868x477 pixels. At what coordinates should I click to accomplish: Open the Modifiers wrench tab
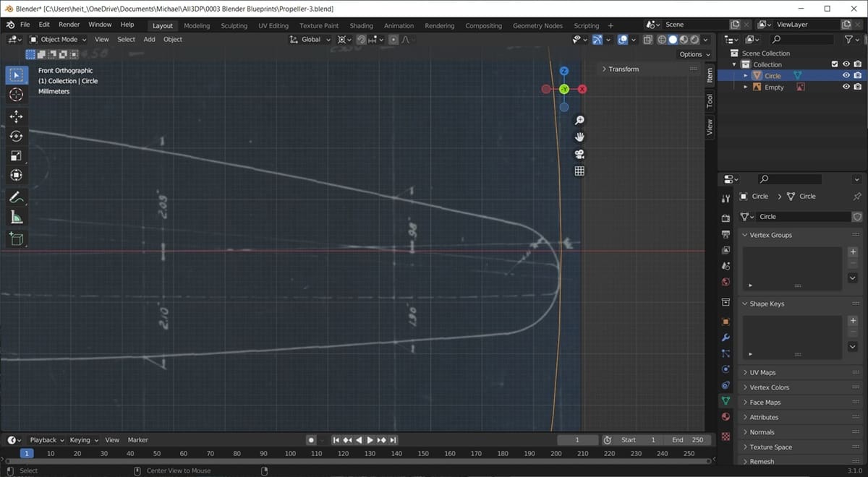(726, 338)
